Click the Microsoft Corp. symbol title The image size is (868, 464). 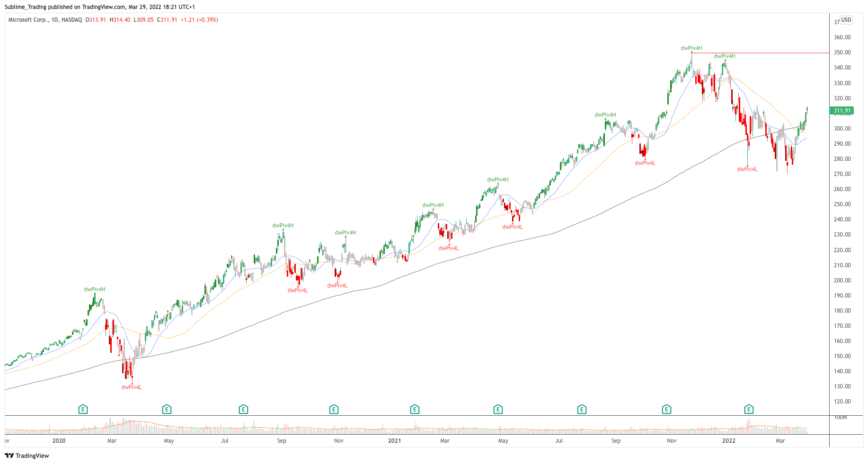pyautogui.click(x=28, y=20)
